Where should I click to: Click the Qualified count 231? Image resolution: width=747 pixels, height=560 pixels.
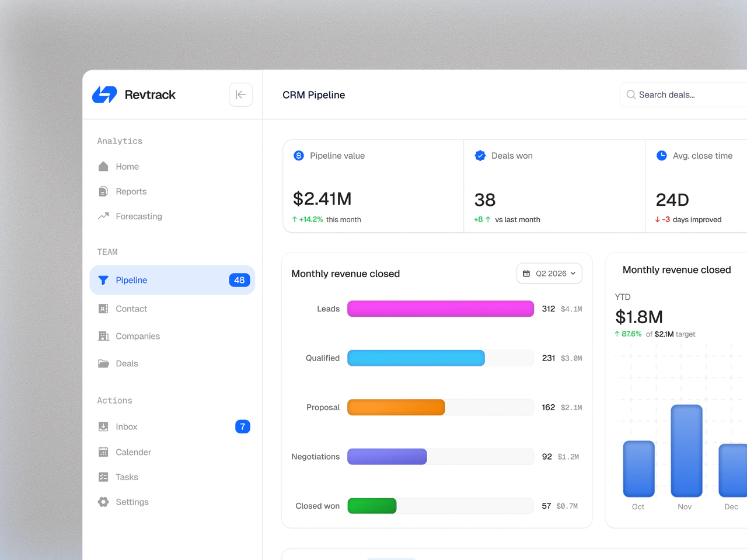(x=549, y=358)
